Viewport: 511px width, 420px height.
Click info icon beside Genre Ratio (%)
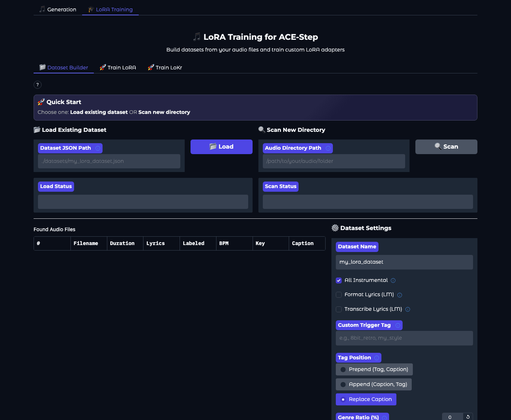(384, 417)
